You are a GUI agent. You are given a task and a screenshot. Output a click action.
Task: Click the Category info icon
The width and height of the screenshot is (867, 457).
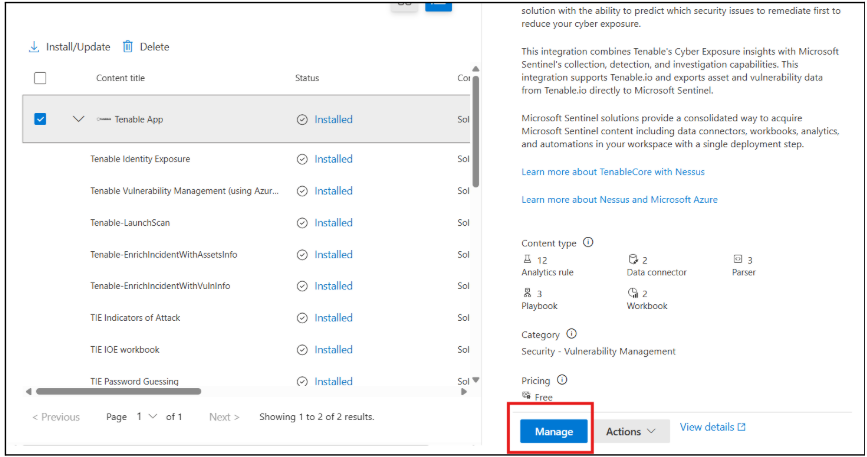571,334
